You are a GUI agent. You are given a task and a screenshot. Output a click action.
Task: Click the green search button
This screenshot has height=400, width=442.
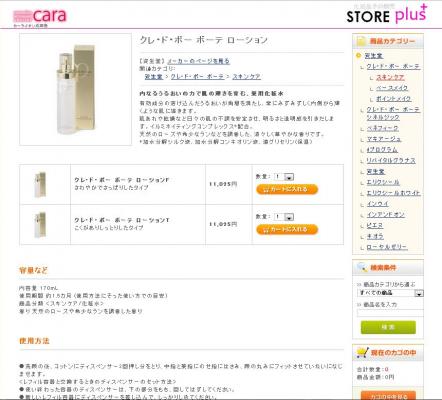pos(388,327)
